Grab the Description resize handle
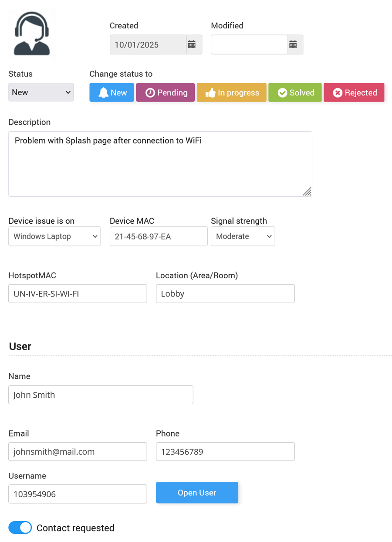Screen dimensions: 392x542 point(307,191)
